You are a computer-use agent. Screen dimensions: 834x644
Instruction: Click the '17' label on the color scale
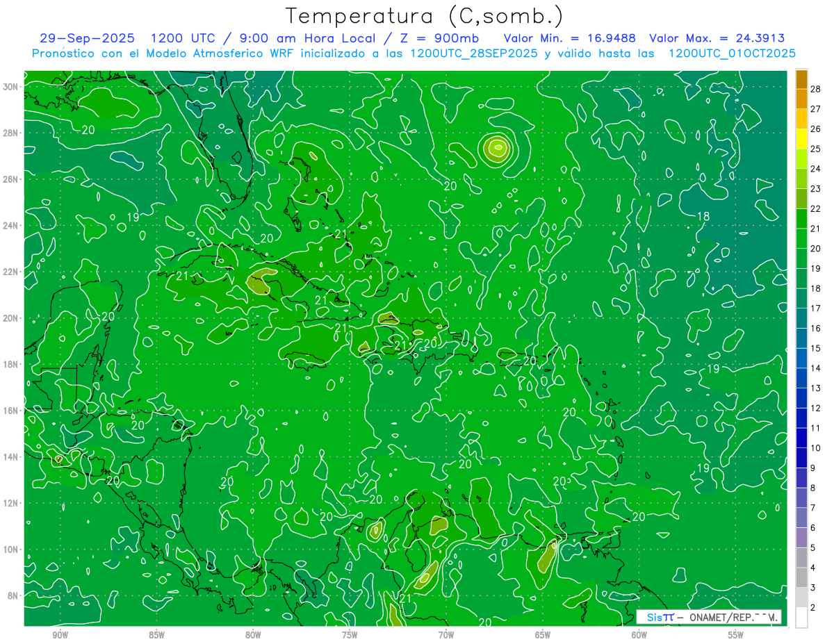(x=816, y=308)
